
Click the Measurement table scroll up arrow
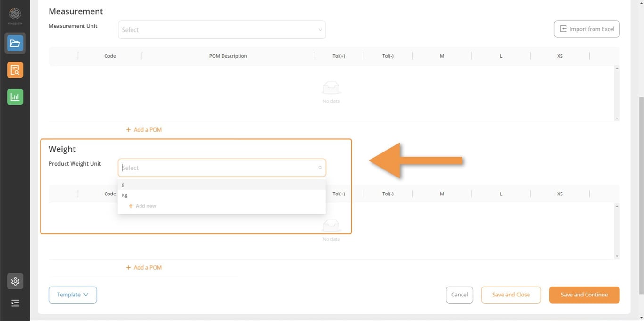(617, 68)
